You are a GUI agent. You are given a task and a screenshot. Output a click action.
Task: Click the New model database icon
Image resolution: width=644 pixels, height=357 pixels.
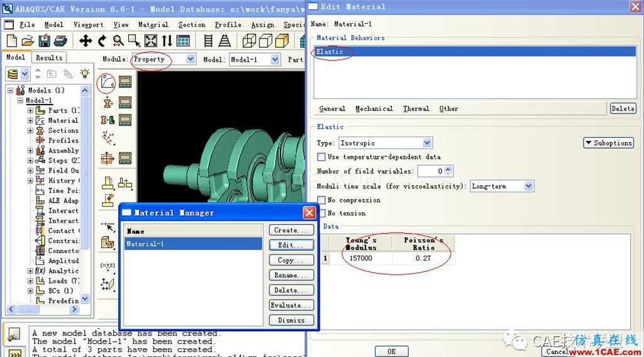pos(13,41)
